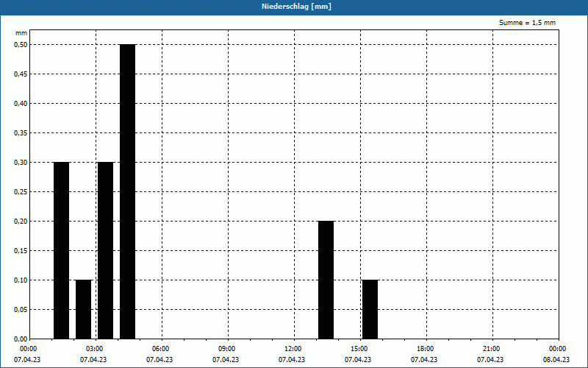This screenshot has width=588, height=368.
Task: Click the tallest bar reaching 0,50 mm
Action: pyautogui.click(x=127, y=191)
